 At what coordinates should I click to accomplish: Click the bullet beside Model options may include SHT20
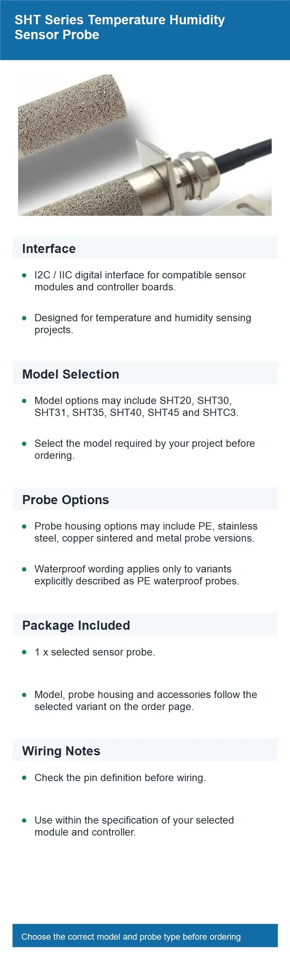(x=24, y=401)
